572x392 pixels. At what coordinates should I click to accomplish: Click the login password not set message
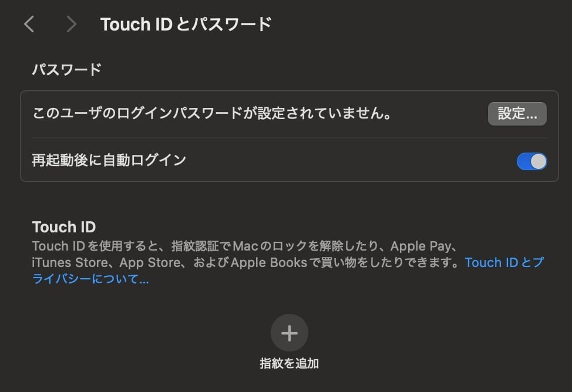pos(212,113)
